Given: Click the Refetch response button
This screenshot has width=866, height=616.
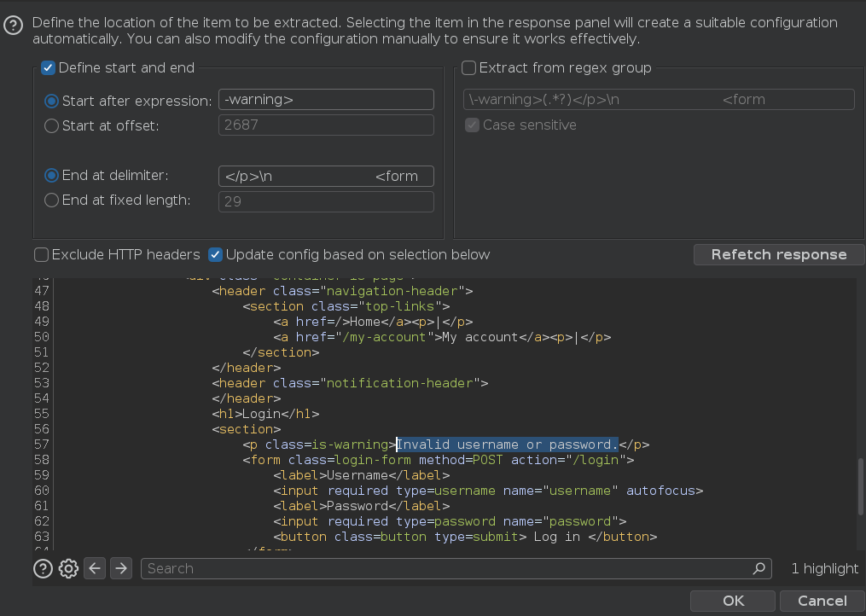Looking at the screenshot, I should pyautogui.click(x=779, y=255).
